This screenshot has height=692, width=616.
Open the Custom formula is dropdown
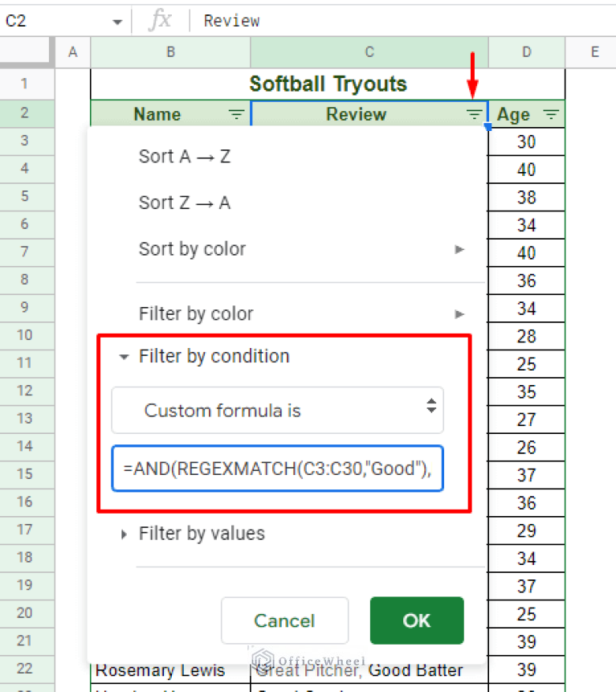tap(277, 411)
